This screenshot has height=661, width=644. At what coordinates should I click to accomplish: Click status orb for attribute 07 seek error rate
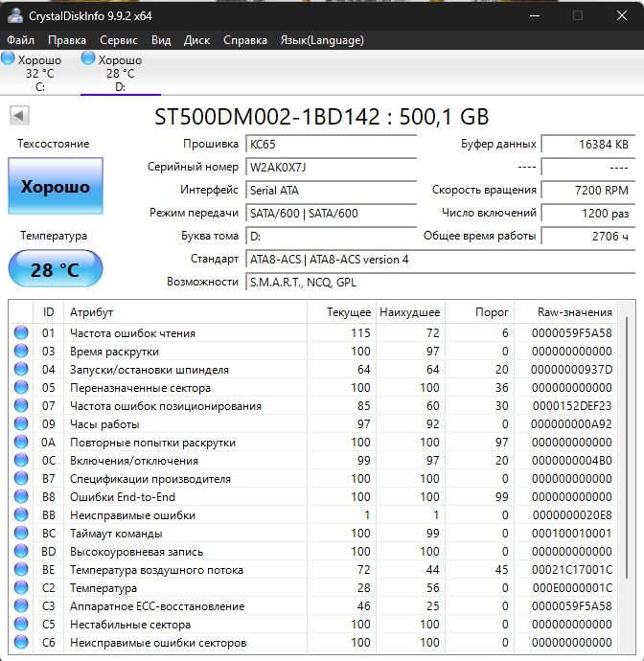[21, 405]
